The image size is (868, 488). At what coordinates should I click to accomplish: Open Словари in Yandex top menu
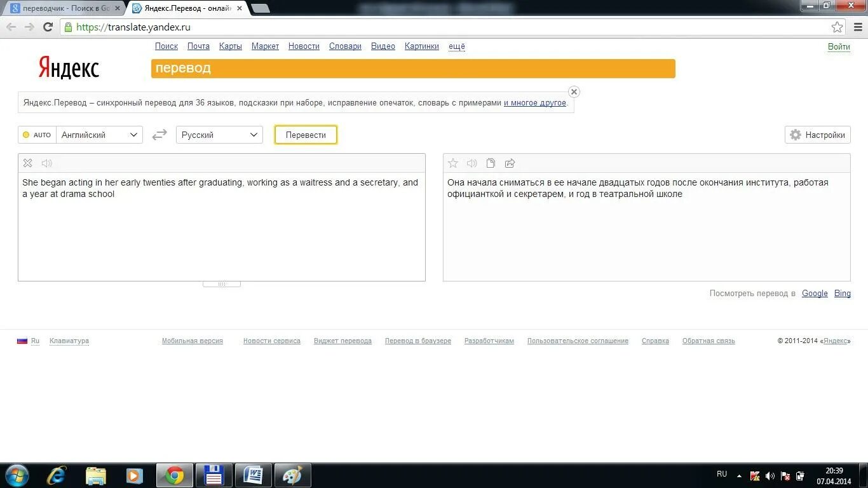(345, 46)
